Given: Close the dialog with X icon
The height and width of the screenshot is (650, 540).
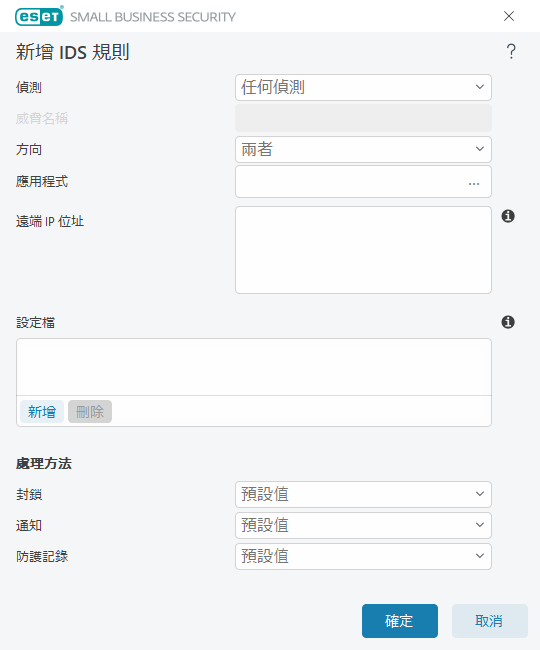Looking at the screenshot, I should [x=509, y=16].
